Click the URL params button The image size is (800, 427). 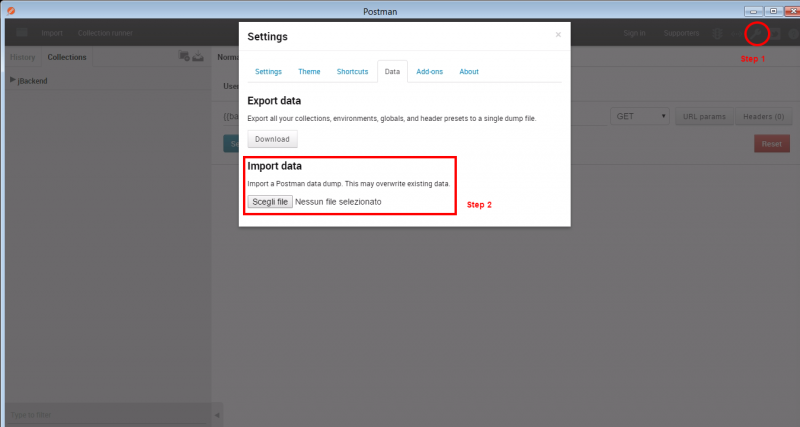tap(704, 116)
